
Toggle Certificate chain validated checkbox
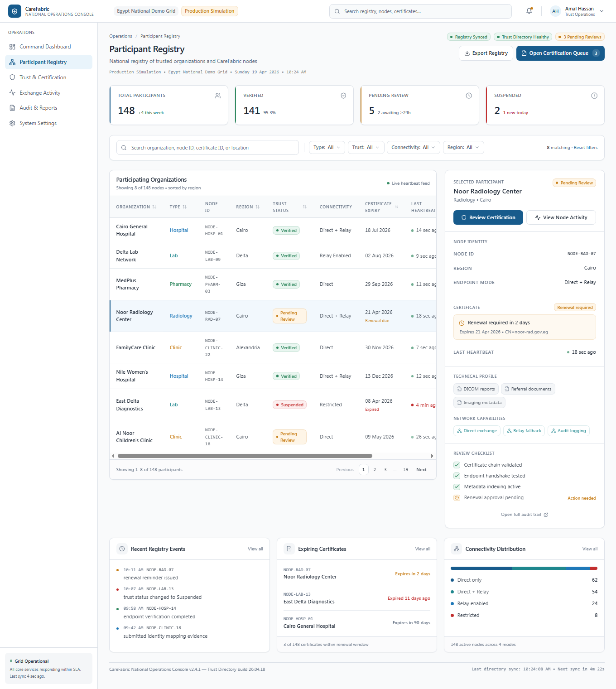coord(457,465)
